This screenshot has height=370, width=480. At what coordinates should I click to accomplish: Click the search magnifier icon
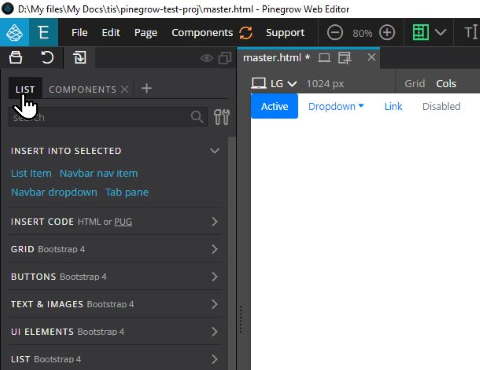pos(197,117)
